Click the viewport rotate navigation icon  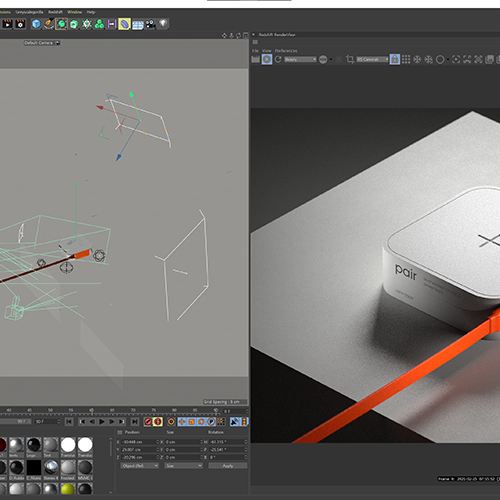238,35
